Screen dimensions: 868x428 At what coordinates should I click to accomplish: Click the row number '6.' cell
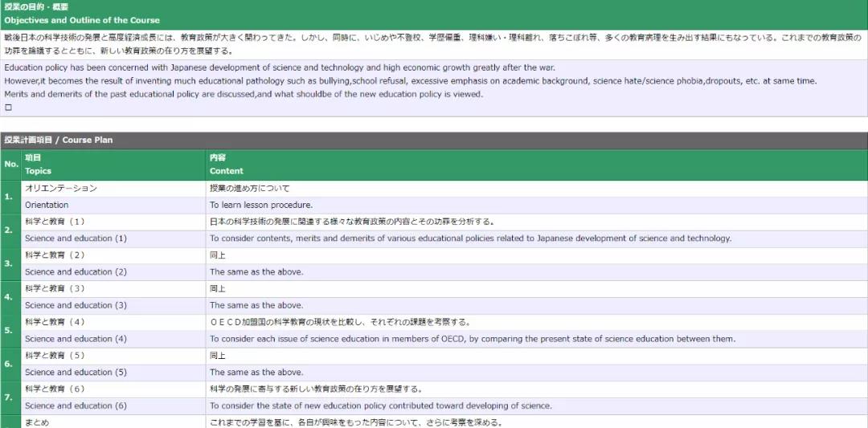10,365
